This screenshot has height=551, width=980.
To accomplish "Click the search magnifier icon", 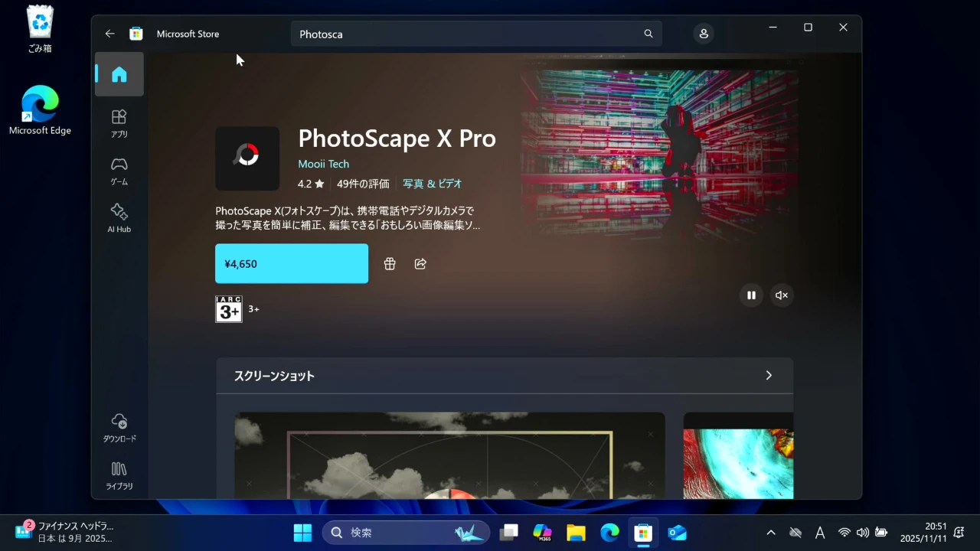I will [x=648, y=34].
